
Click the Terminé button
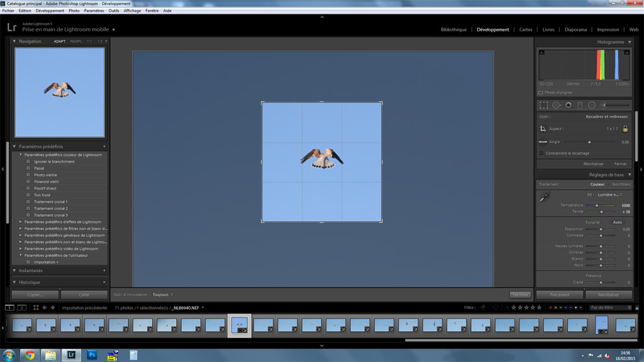pos(520,295)
